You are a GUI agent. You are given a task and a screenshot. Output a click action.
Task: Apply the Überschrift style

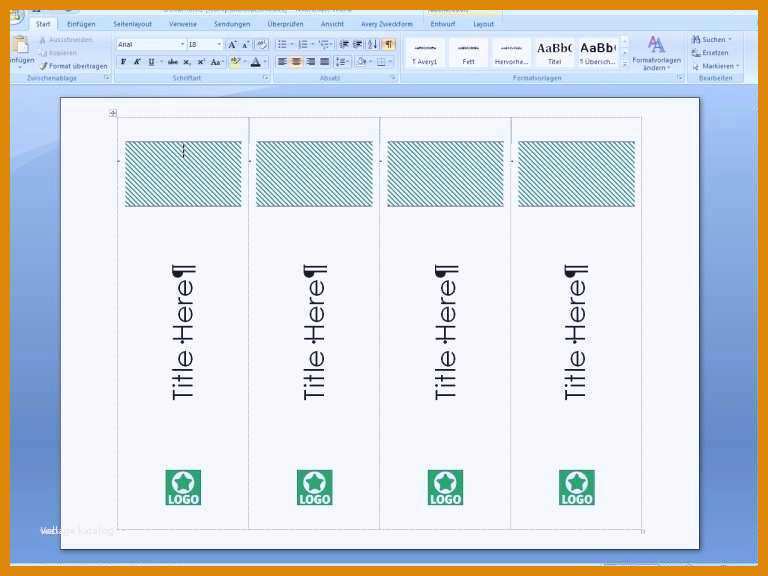[x=598, y=53]
